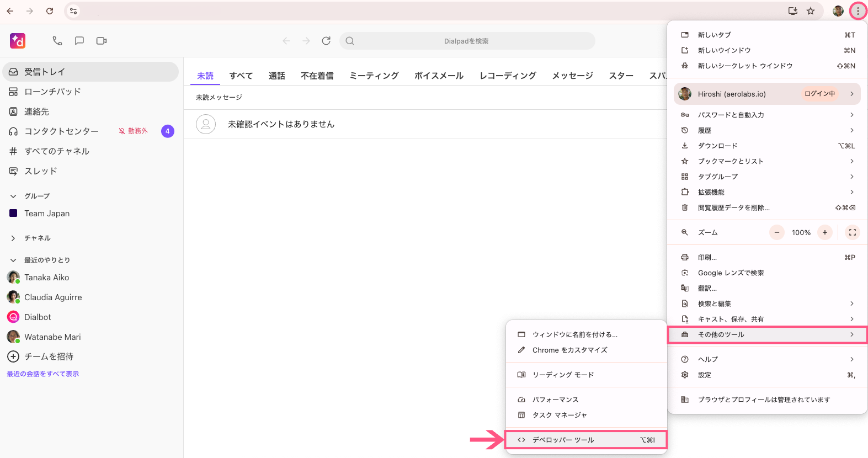Choose 新しいウインドウ from Chrome menu
868x458 pixels.
767,50
